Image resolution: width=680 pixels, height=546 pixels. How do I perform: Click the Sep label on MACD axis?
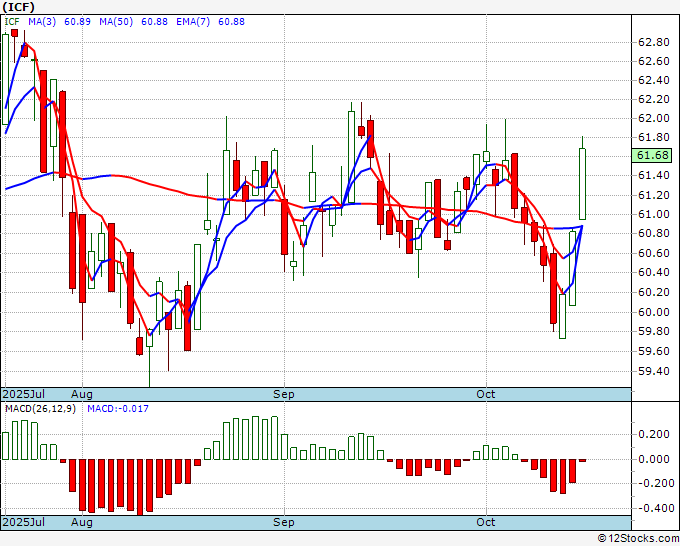tap(284, 522)
